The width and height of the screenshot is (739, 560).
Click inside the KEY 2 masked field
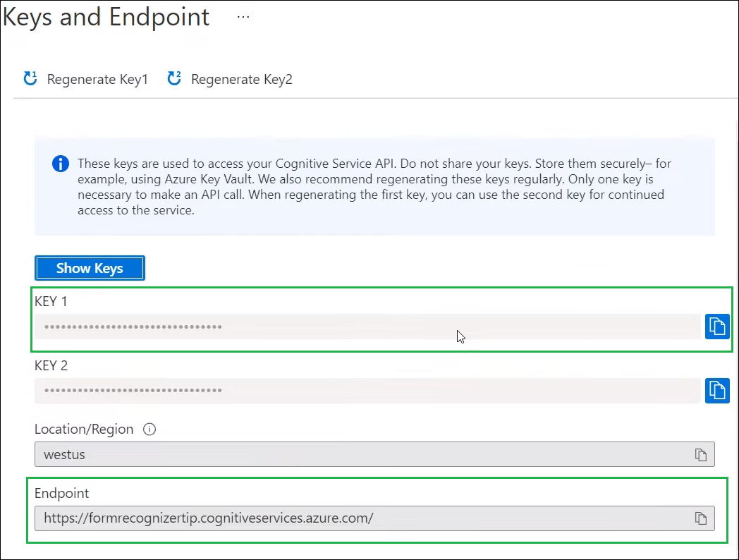367,391
